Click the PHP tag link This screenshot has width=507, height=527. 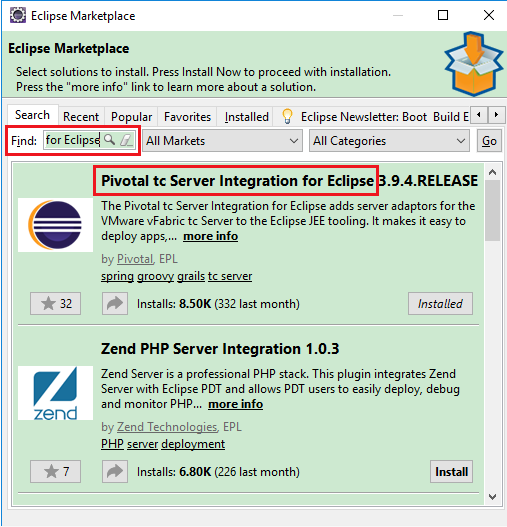coord(113,444)
